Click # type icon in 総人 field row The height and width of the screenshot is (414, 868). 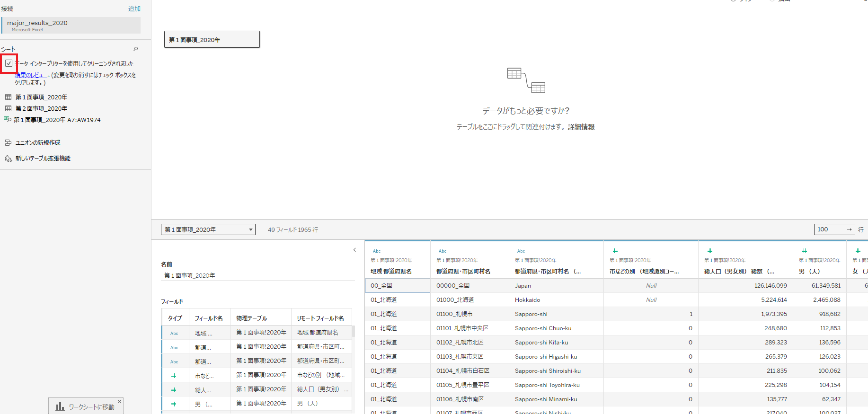[174, 390]
